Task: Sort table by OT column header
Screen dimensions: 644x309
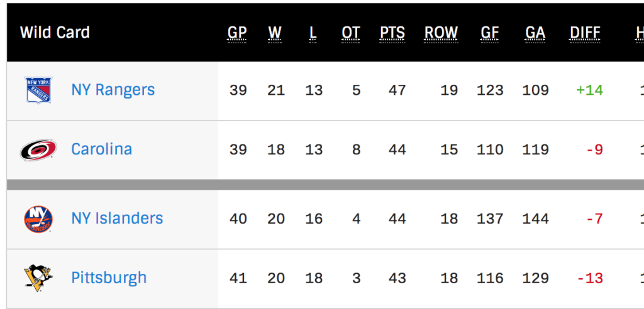Action: (x=351, y=33)
